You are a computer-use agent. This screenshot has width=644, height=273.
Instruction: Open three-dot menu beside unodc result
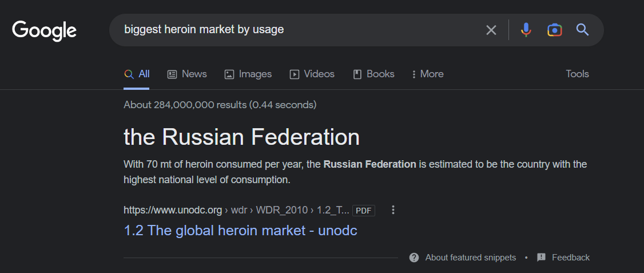pyautogui.click(x=393, y=210)
